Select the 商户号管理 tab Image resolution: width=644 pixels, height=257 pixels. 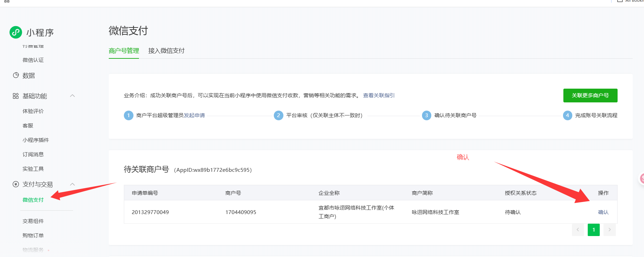(124, 51)
